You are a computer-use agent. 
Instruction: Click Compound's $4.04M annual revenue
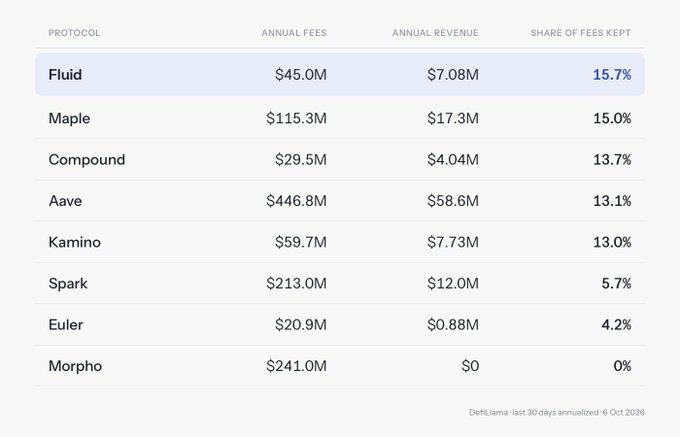453,160
